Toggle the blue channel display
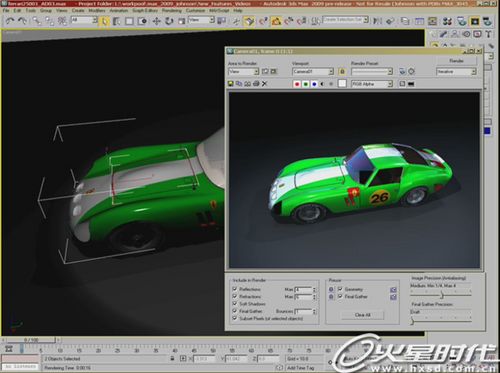Screen dimensions: 500x373 pos(314,84)
